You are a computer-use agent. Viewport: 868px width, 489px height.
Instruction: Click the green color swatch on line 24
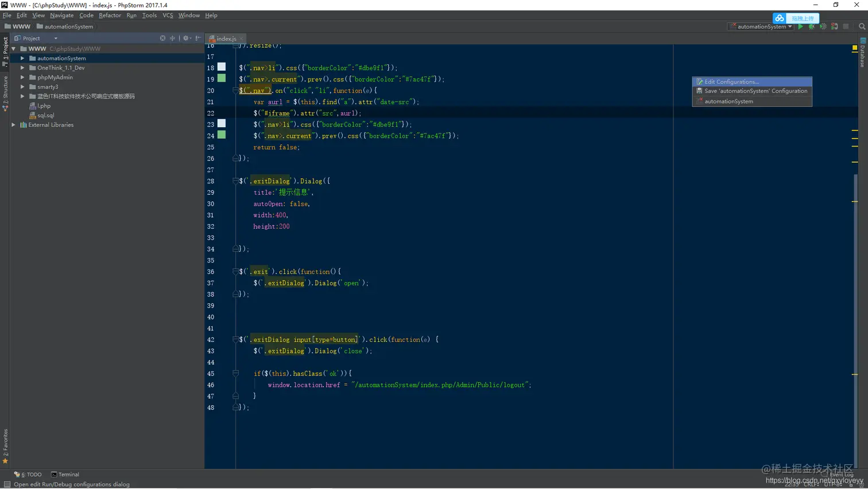(222, 135)
